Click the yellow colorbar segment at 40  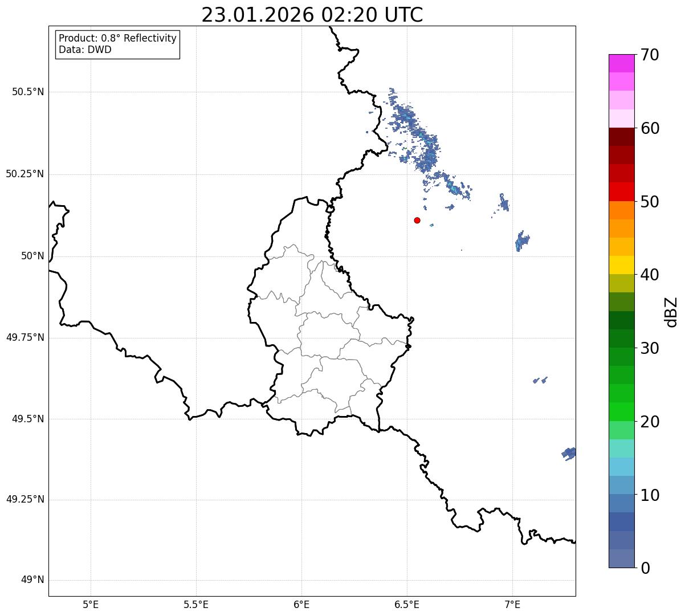coord(622,265)
